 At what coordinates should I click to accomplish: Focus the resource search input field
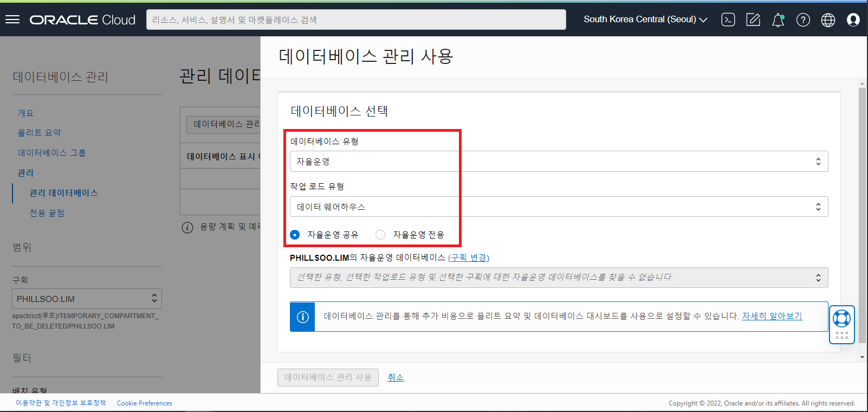click(x=356, y=20)
